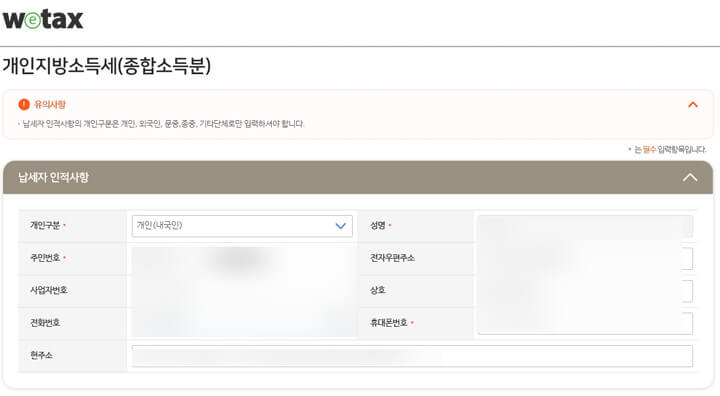Click the 현주소 input field
This screenshot has height=396, width=720.
click(412, 356)
